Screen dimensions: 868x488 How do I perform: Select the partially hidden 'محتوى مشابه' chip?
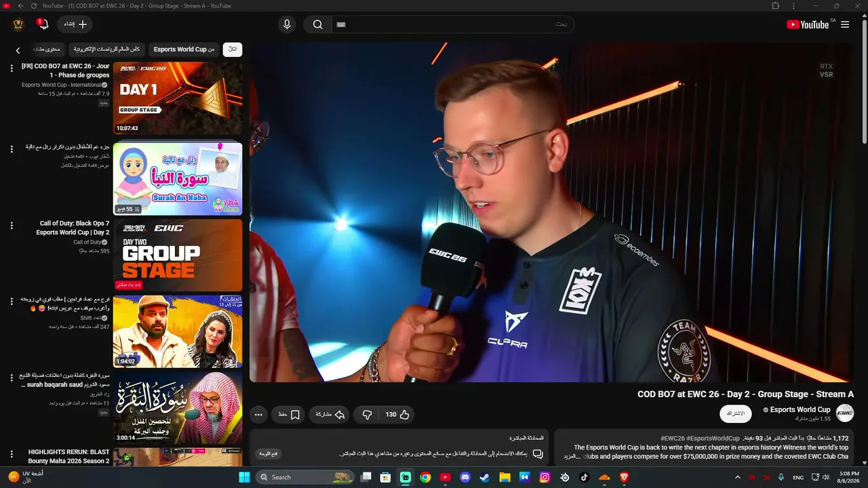pos(47,49)
